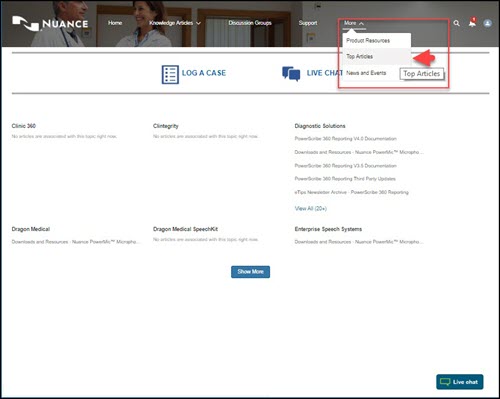Open the Enterprise Speech Systems heading
The image size is (500, 399).
tap(328, 229)
